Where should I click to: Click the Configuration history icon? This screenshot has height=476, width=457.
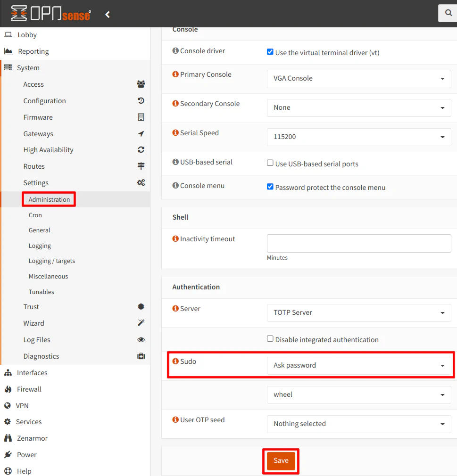point(141,100)
